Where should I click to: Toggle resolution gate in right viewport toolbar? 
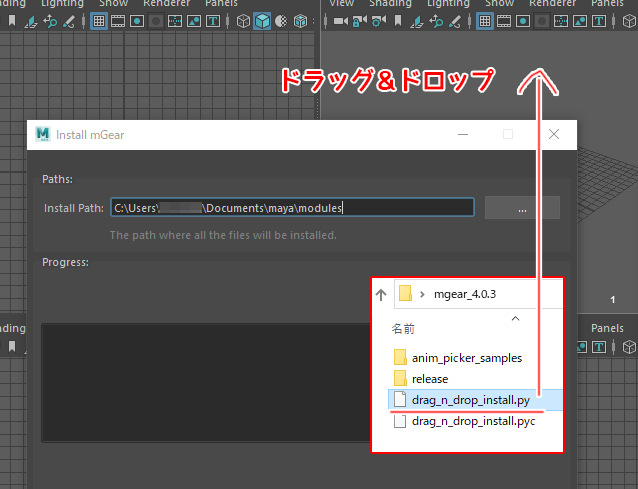[524, 21]
